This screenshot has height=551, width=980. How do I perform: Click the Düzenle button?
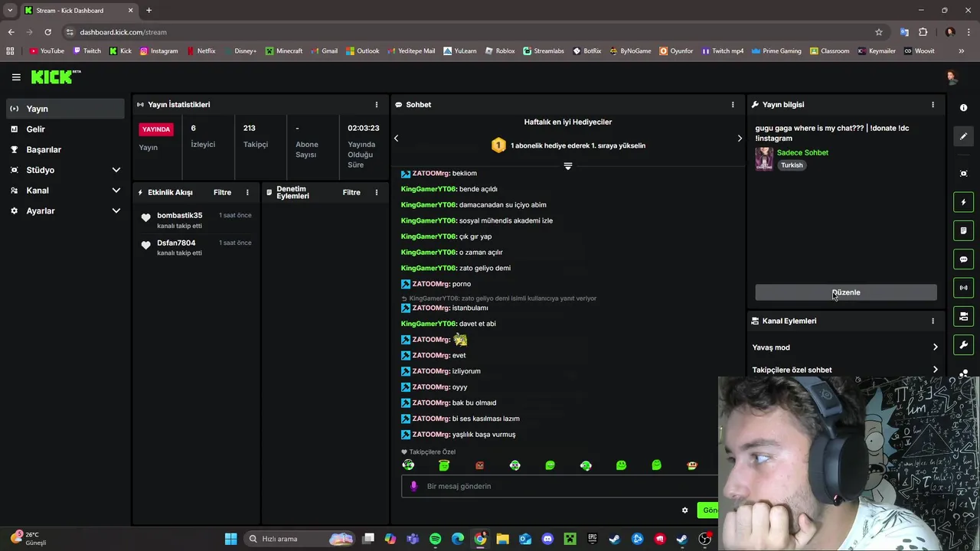(x=846, y=292)
